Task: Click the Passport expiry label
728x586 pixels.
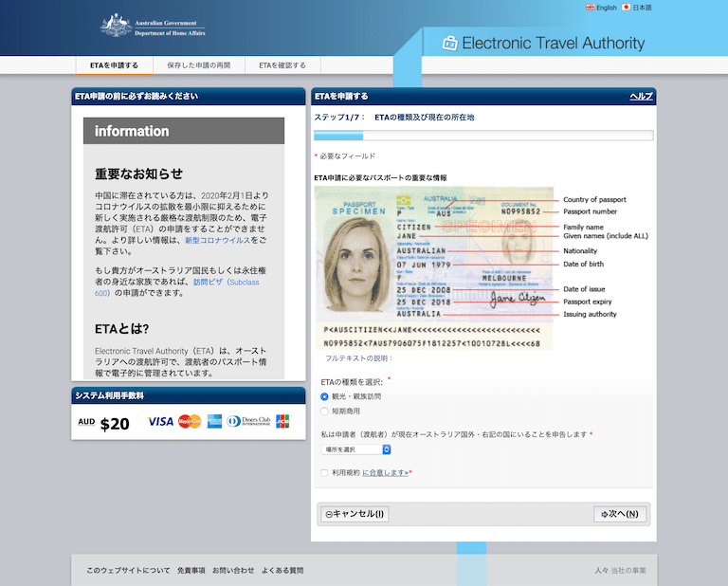Action: tap(588, 302)
